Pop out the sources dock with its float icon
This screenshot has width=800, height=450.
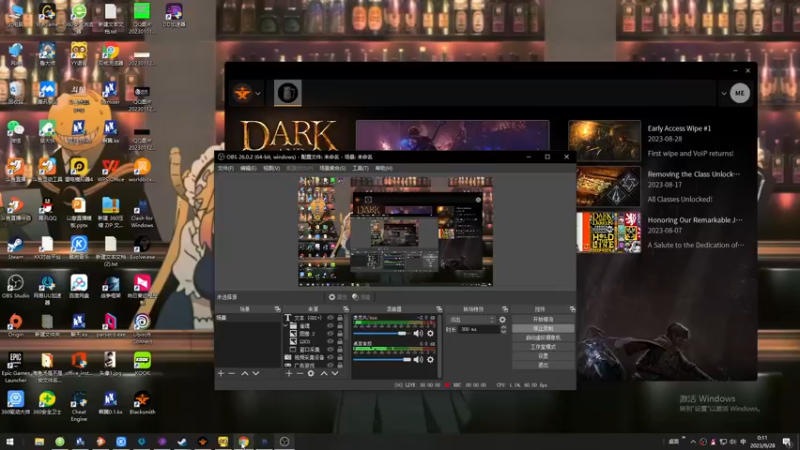(345, 309)
